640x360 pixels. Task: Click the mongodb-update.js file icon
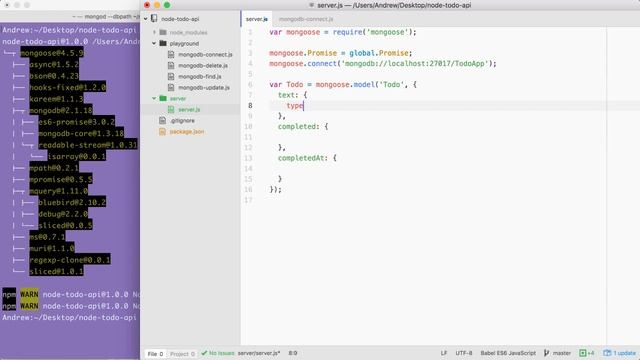[171, 87]
